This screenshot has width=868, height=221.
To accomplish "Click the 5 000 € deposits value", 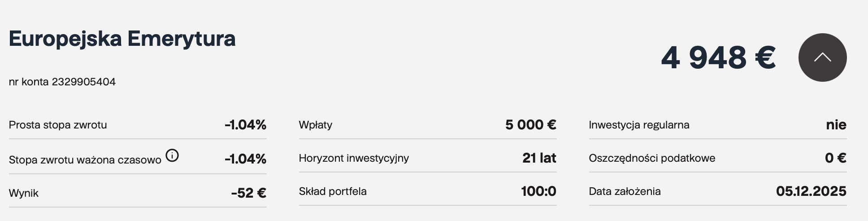I will (x=531, y=125).
